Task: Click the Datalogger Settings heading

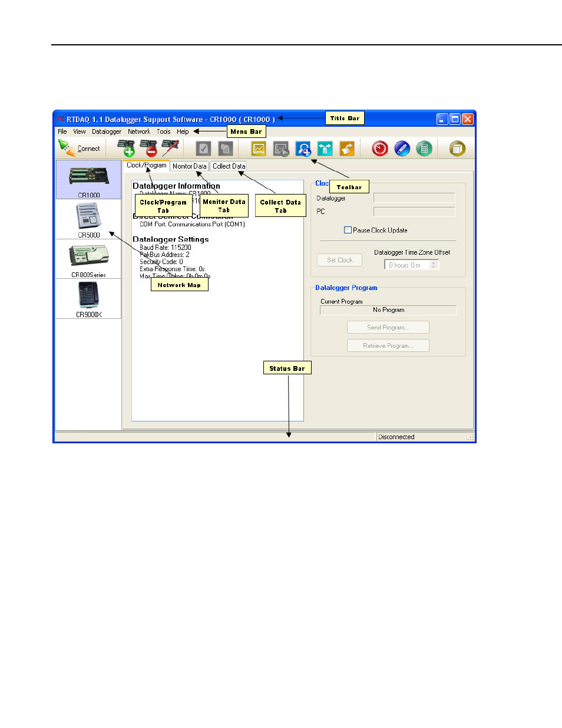Action: (171, 239)
